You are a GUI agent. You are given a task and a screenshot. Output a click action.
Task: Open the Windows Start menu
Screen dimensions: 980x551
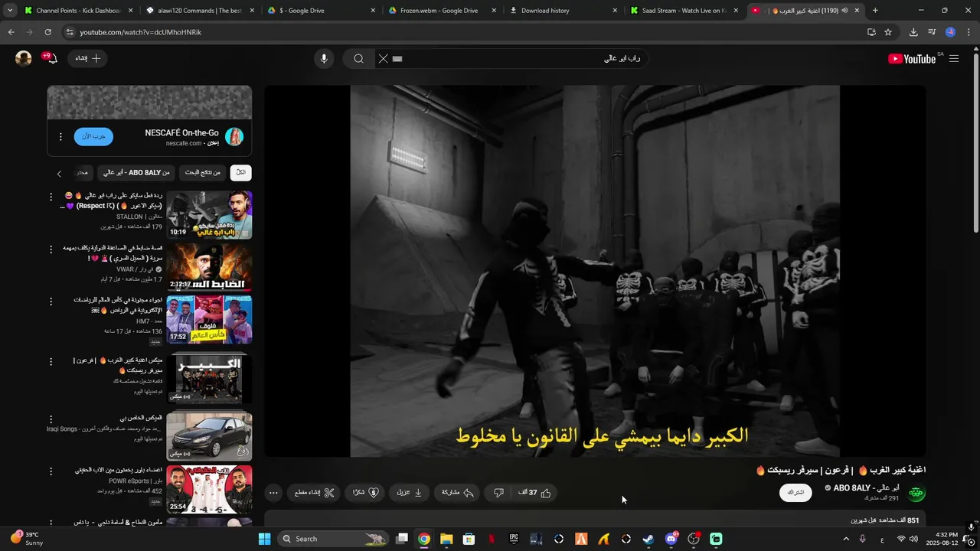[264, 539]
